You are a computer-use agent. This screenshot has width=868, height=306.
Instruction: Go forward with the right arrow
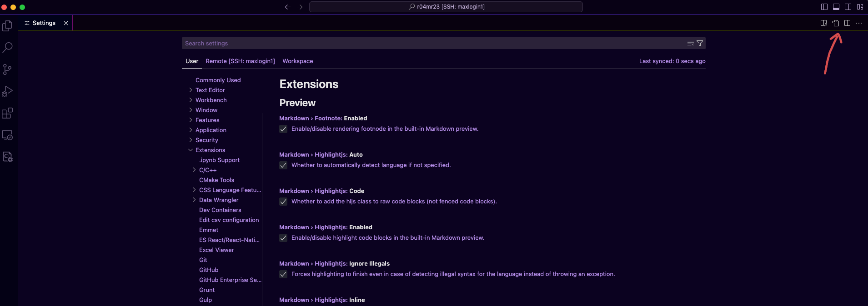[x=300, y=7]
